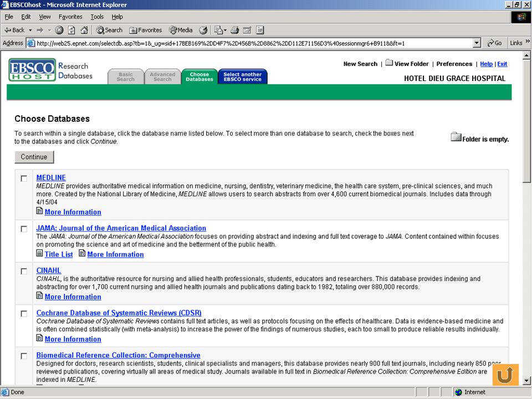The width and height of the screenshot is (532, 399).
Task: Open the MEDLINE database link
Action: click(51, 177)
